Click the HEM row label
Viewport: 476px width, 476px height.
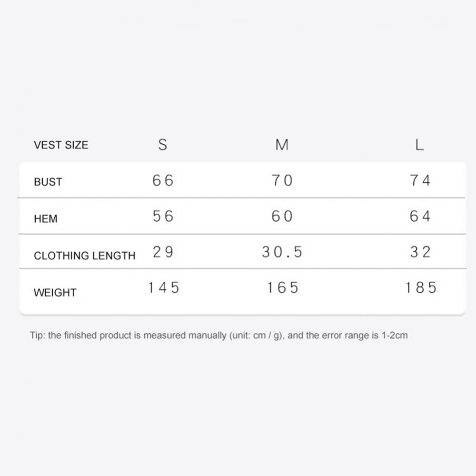pos(46,219)
